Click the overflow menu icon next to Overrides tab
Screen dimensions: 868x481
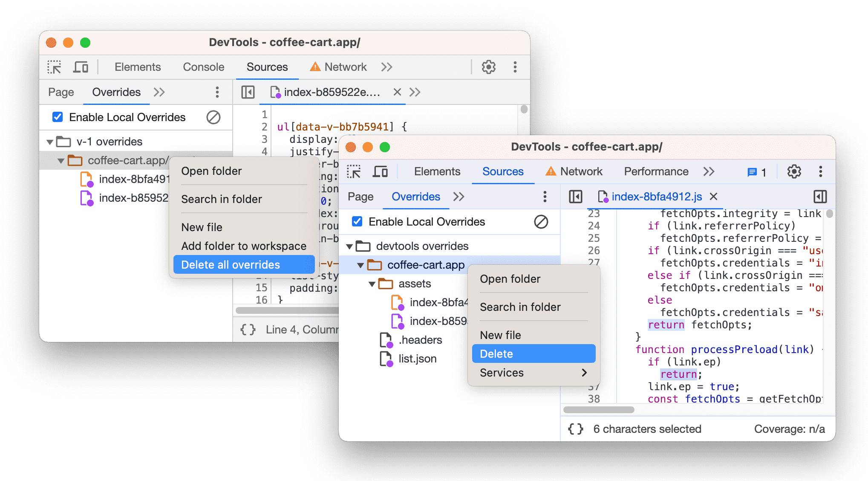(x=545, y=198)
